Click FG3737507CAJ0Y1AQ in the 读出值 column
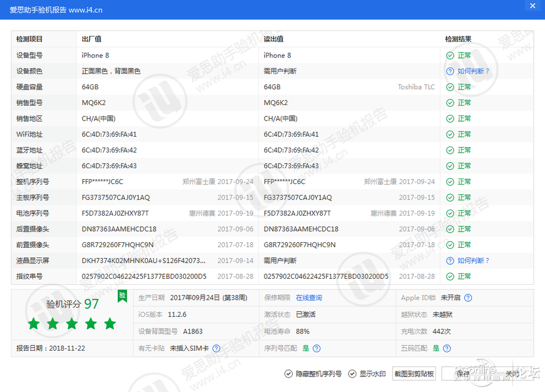 coord(298,197)
